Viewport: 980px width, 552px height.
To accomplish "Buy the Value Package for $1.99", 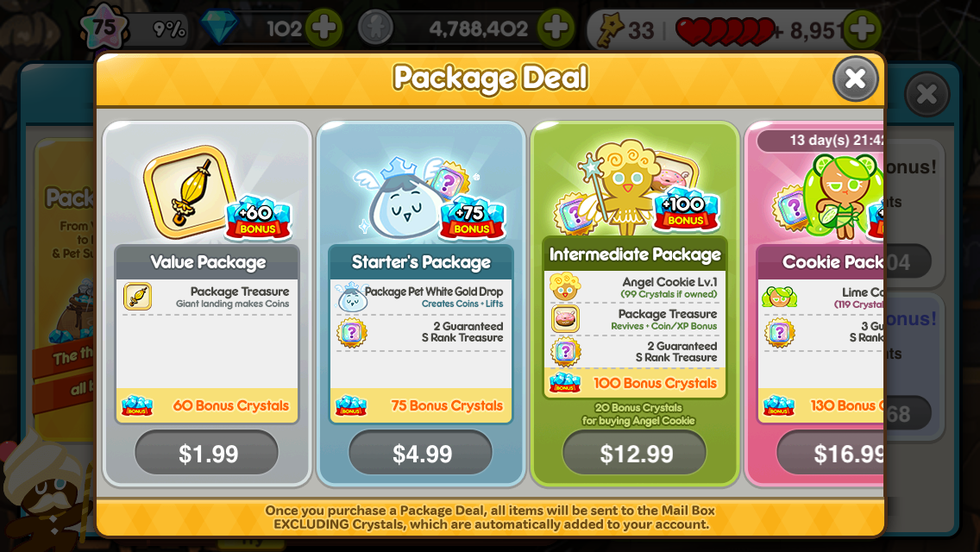I will click(207, 453).
